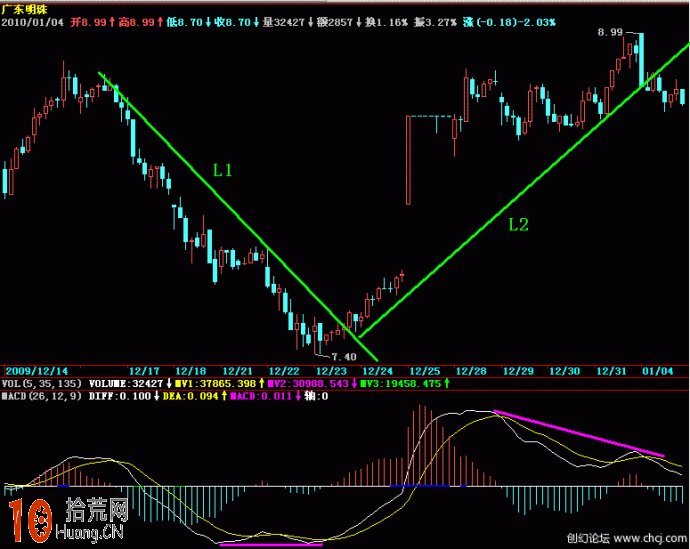Click the 8.99 peak price label on chart

point(610,32)
